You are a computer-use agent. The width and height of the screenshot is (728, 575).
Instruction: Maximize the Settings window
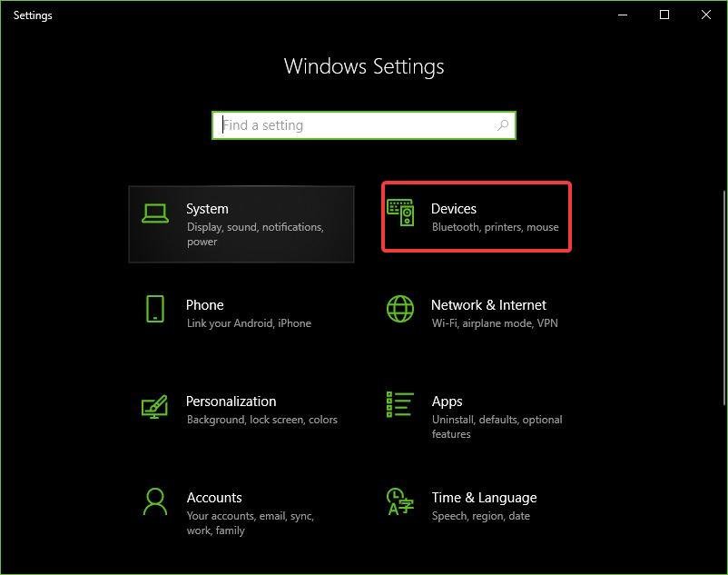tap(664, 15)
